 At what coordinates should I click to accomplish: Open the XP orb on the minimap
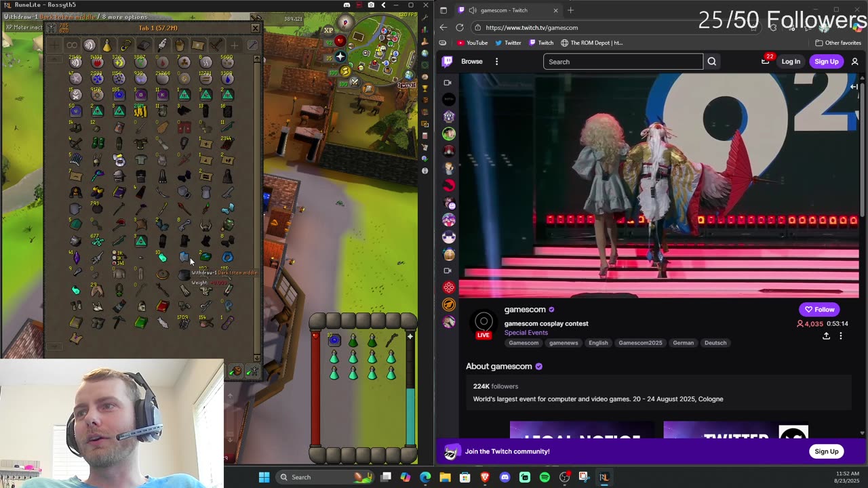coord(328,30)
